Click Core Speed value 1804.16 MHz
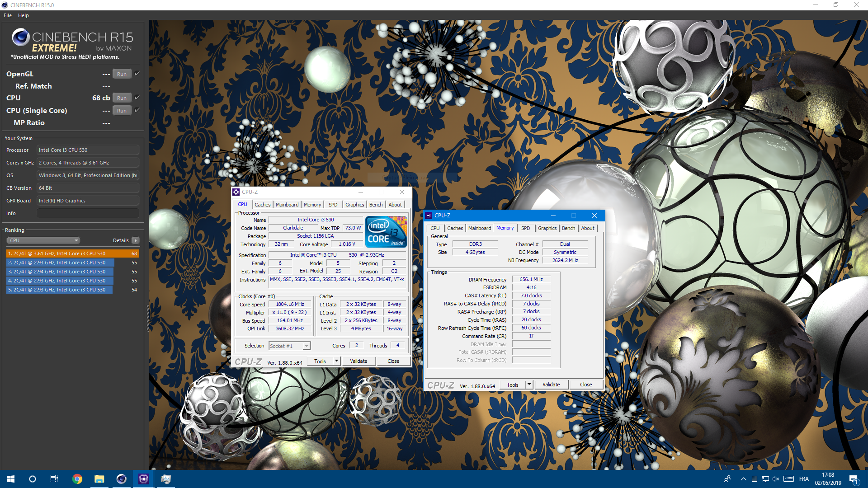Viewport: 868px width, 488px height. [290, 305]
